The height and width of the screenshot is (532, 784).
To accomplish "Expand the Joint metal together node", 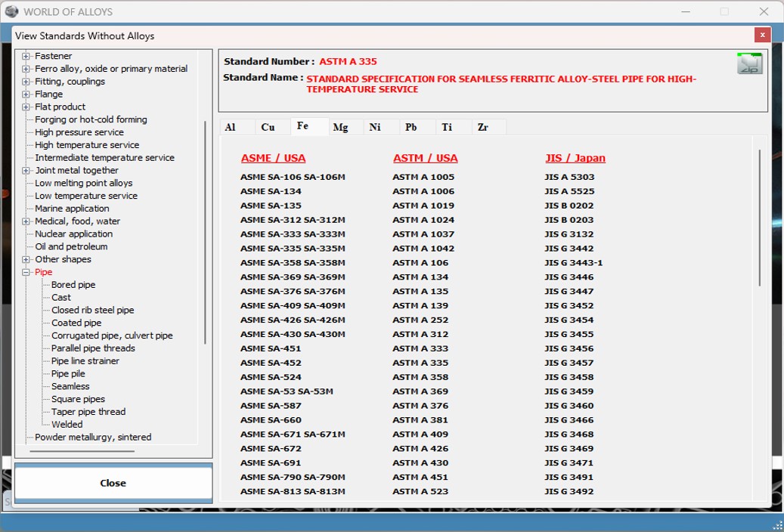I will [x=26, y=171].
